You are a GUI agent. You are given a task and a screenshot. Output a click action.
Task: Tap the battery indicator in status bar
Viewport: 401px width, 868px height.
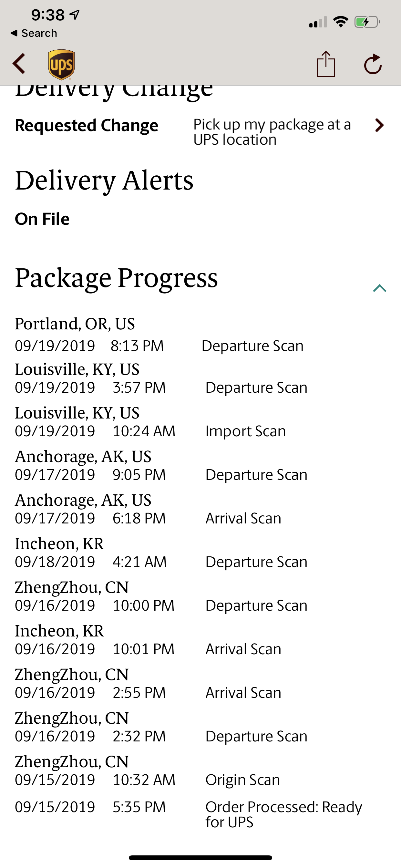367,22
